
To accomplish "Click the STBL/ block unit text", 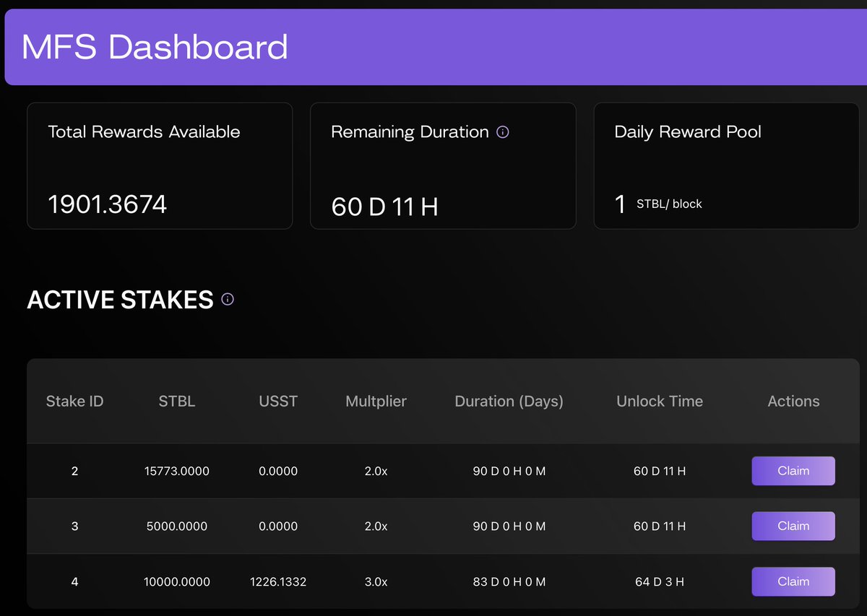I will [669, 204].
